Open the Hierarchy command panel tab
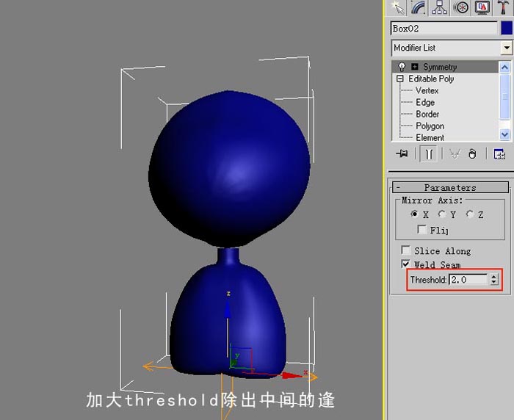 [439, 8]
